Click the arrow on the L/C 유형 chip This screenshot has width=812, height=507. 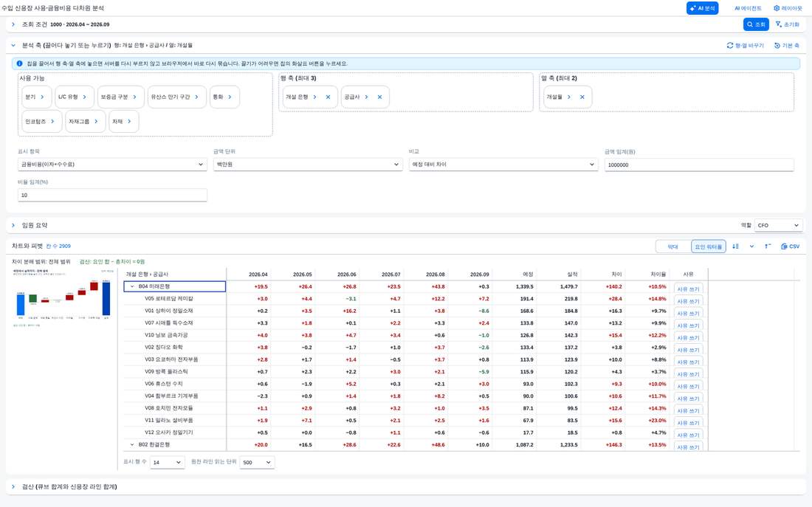[x=84, y=97]
